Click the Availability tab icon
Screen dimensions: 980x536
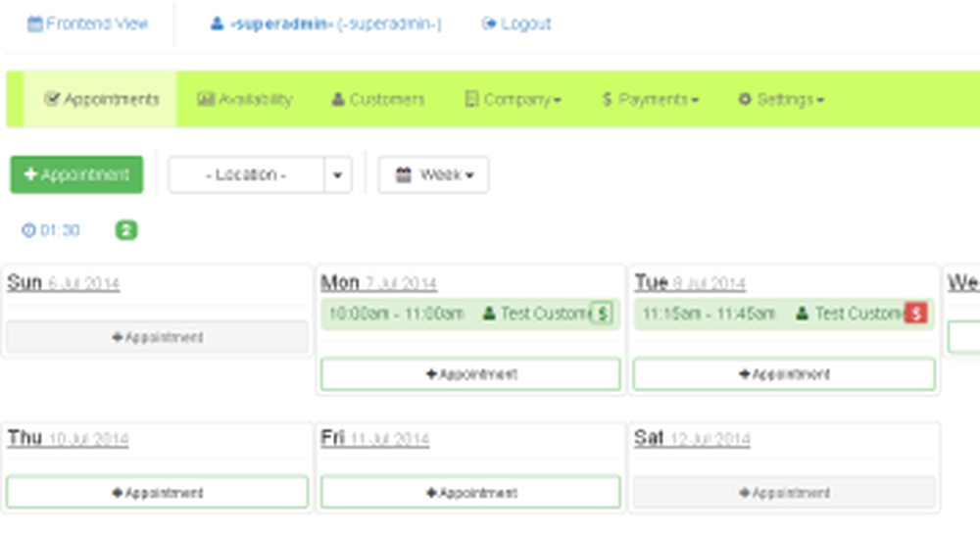pos(206,99)
